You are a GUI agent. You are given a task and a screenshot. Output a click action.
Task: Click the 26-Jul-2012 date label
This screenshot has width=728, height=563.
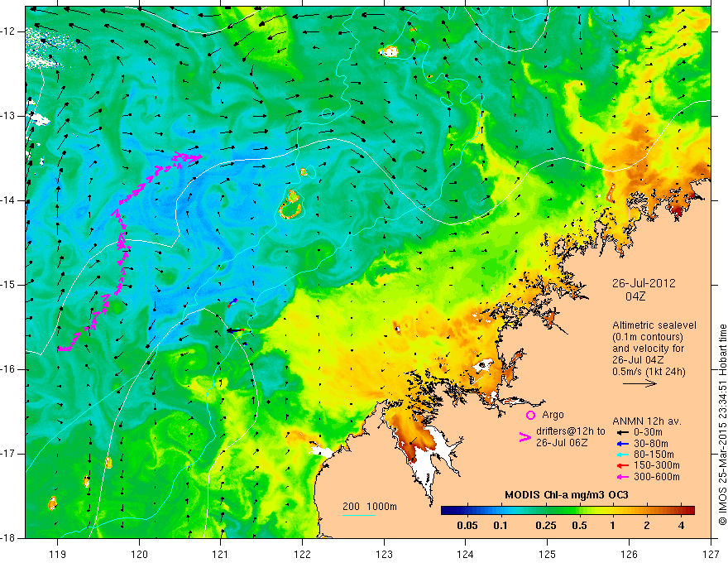tap(644, 283)
